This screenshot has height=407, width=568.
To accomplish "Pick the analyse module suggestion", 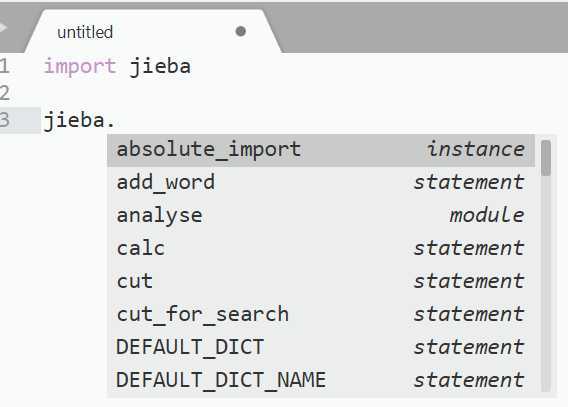I will pos(321,216).
